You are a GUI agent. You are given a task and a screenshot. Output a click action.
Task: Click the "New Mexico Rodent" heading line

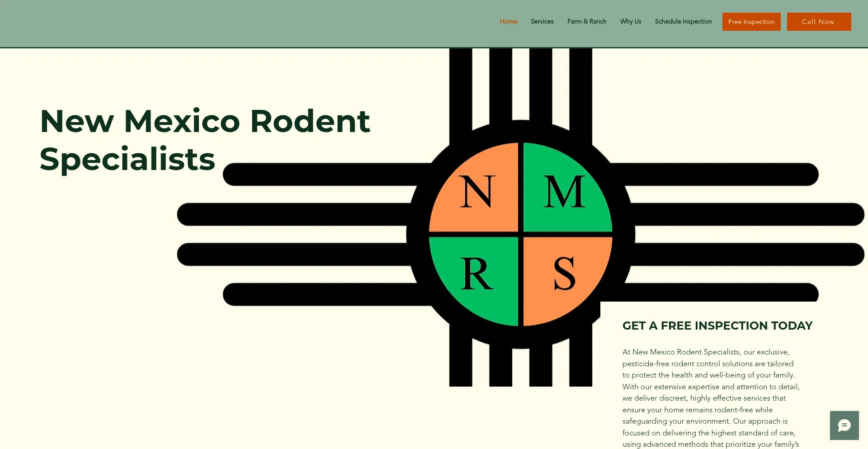pyautogui.click(x=205, y=121)
